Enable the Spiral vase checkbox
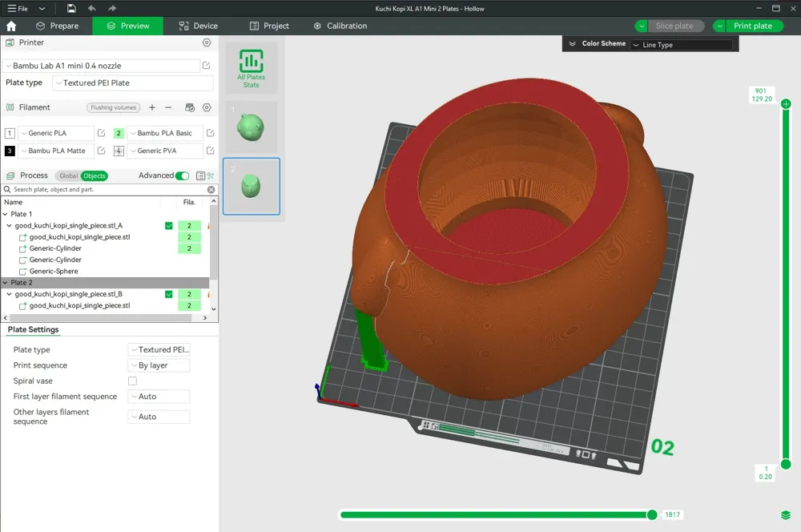Image resolution: width=801 pixels, height=532 pixels. 132,381
